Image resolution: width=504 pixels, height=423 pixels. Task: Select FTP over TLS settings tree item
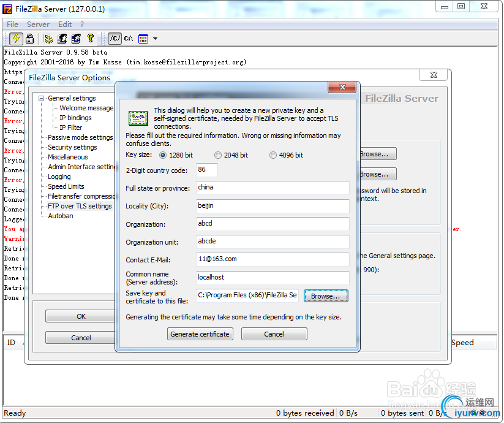click(x=80, y=206)
